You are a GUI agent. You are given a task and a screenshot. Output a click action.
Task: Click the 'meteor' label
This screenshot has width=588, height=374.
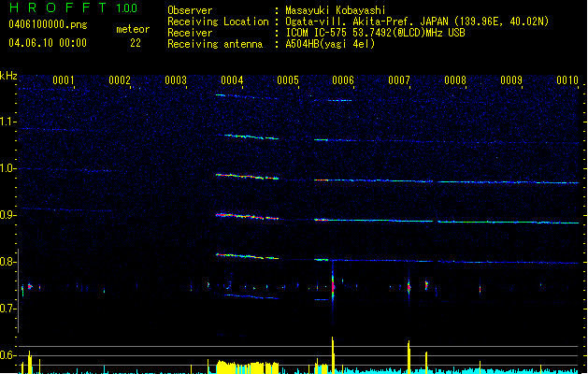(x=133, y=29)
